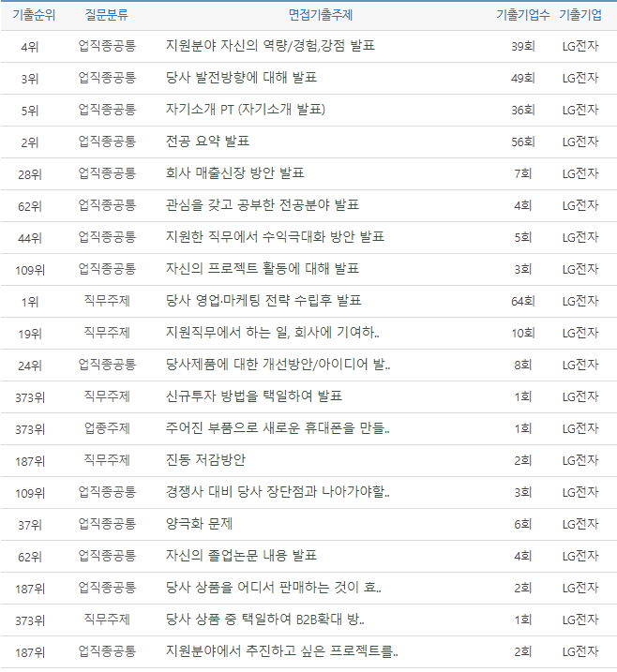Open the topic '전공 요약 발표'
The width and height of the screenshot is (617, 672).
pyautogui.click(x=207, y=142)
